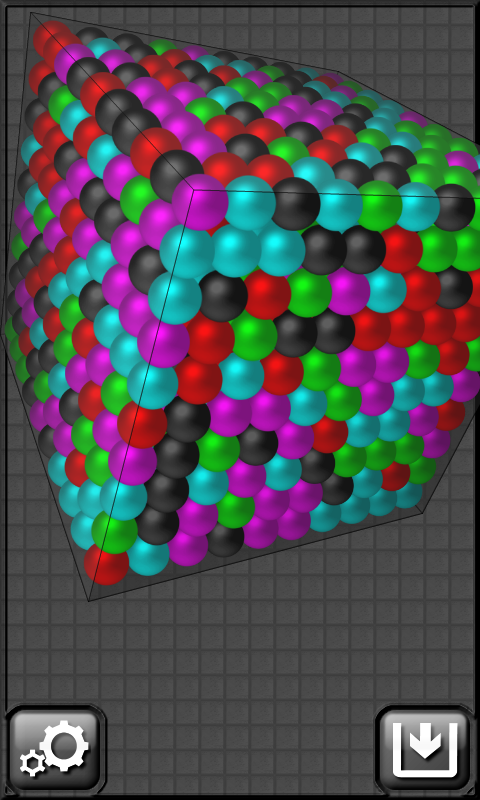The height and width of the screenshot is (800, 480).
Task: Tap the download arrow tray button
Action: pos(425,749)
